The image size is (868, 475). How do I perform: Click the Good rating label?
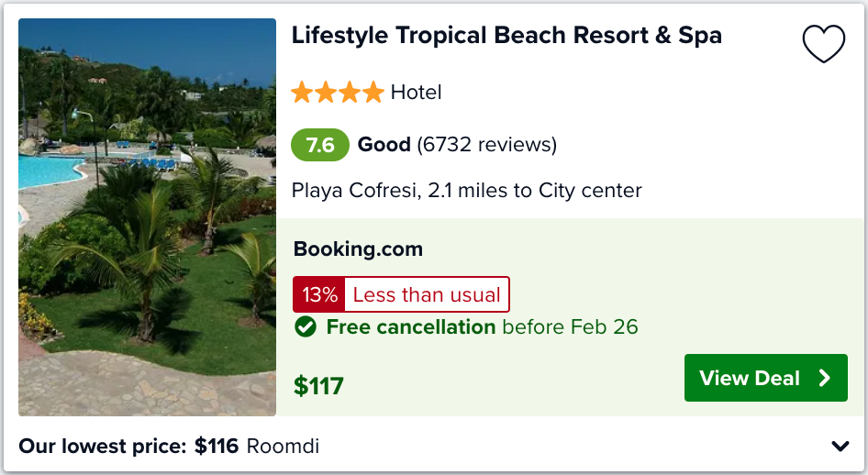pos(384,145)
